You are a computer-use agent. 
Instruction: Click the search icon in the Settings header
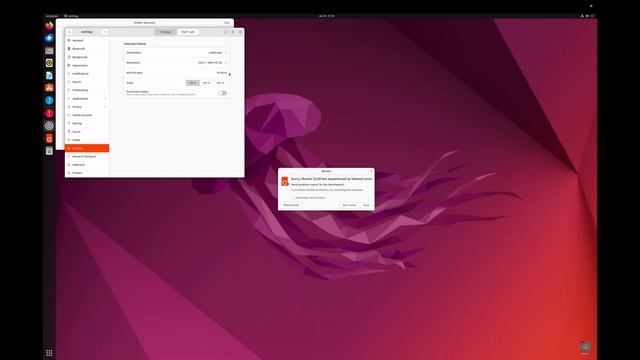tap(69, 32)
